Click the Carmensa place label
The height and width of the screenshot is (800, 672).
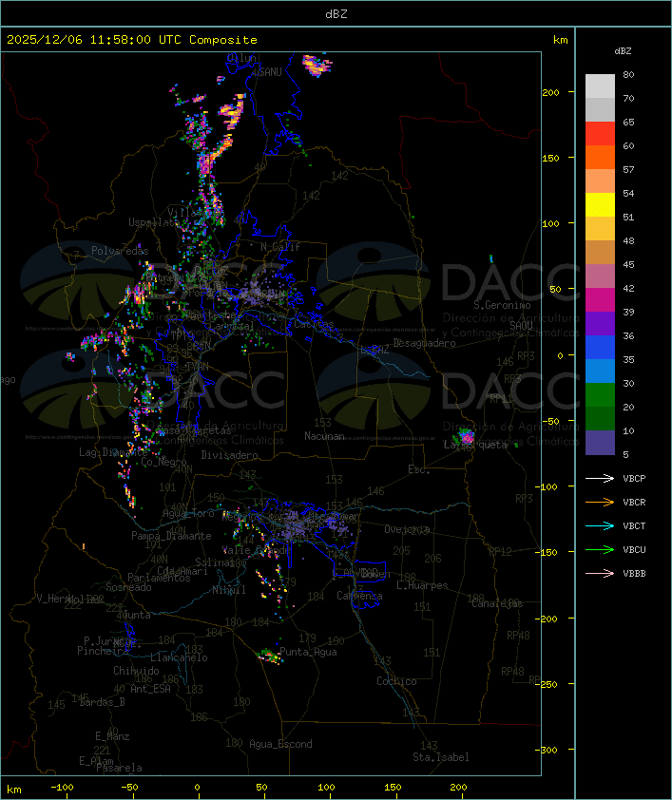359,596
